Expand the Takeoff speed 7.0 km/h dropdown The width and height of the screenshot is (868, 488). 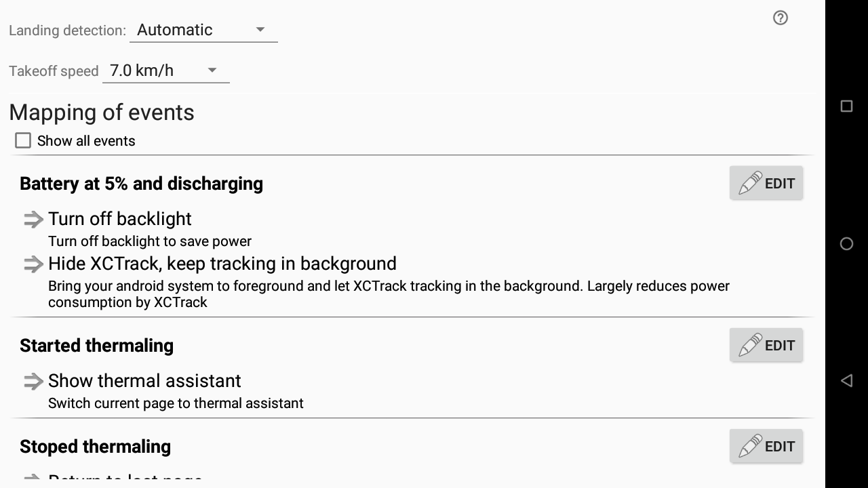pyautogui.click(x=166, y=70)
